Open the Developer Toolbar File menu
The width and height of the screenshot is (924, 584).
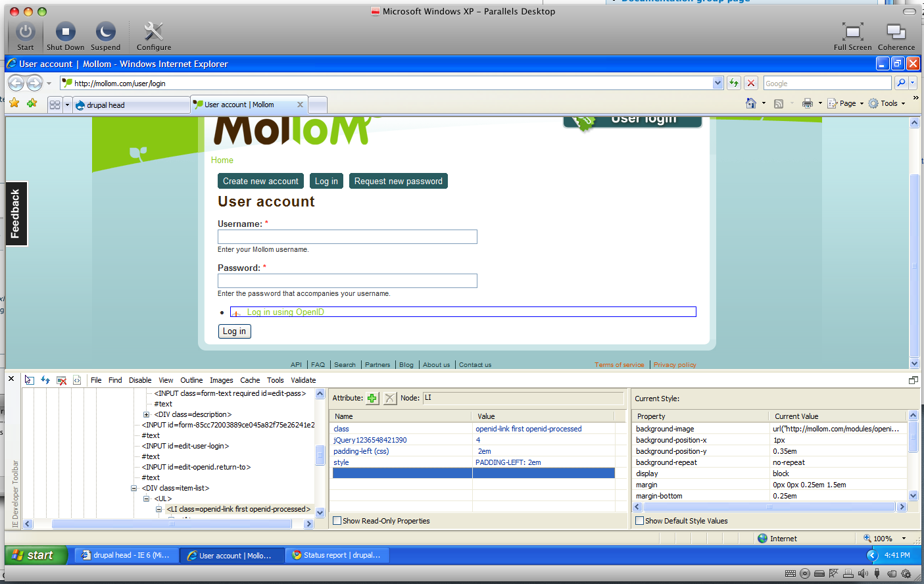click(96, 380)
